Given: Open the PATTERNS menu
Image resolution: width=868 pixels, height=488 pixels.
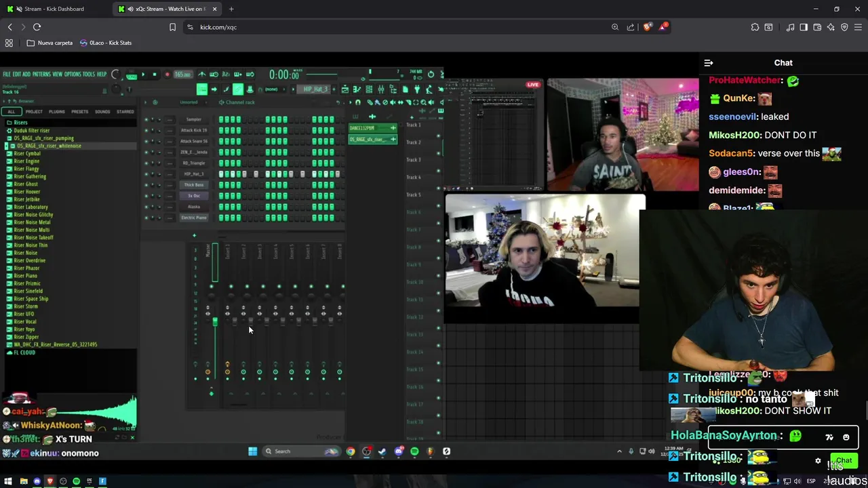Looking at the screenshot, I should click(41, 74).
